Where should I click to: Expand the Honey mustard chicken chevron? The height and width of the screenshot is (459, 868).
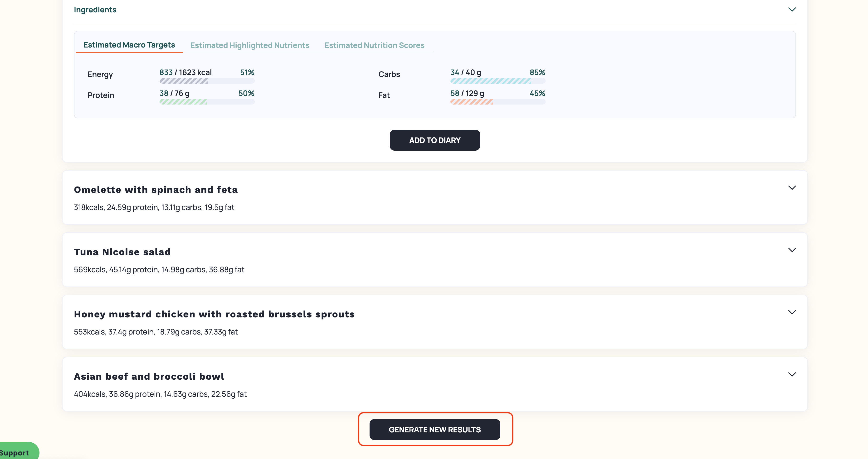click(x=792, y=312)
